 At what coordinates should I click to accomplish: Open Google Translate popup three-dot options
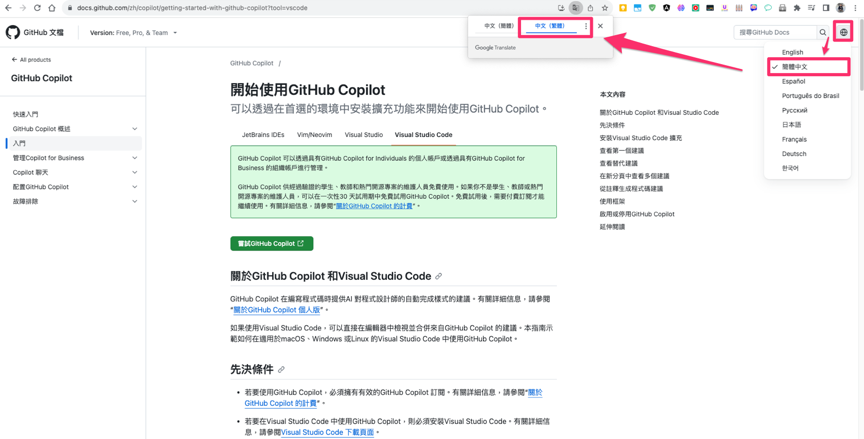tap(586, 26)
